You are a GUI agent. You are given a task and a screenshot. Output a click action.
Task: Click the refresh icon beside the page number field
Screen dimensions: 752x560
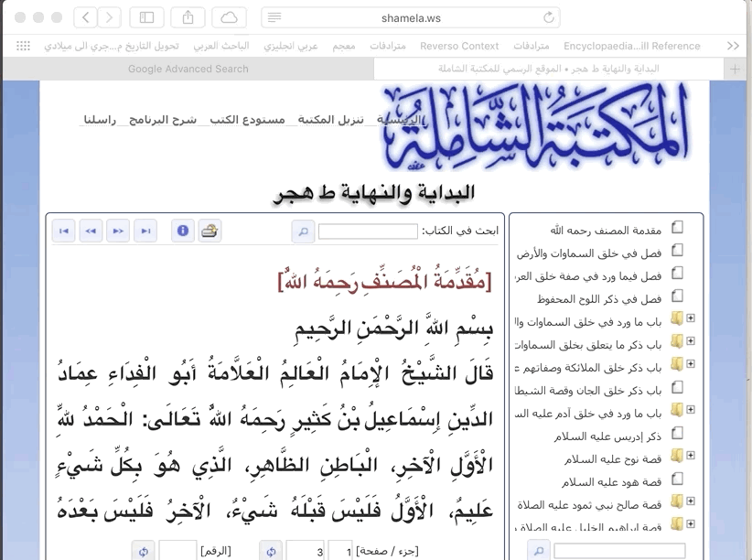click(271, 552)
